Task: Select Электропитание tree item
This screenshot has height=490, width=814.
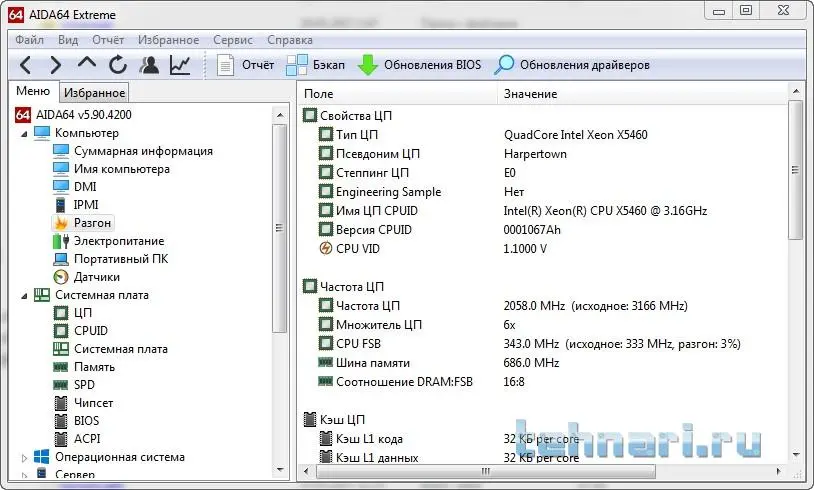Action: [x=118, y=241]
